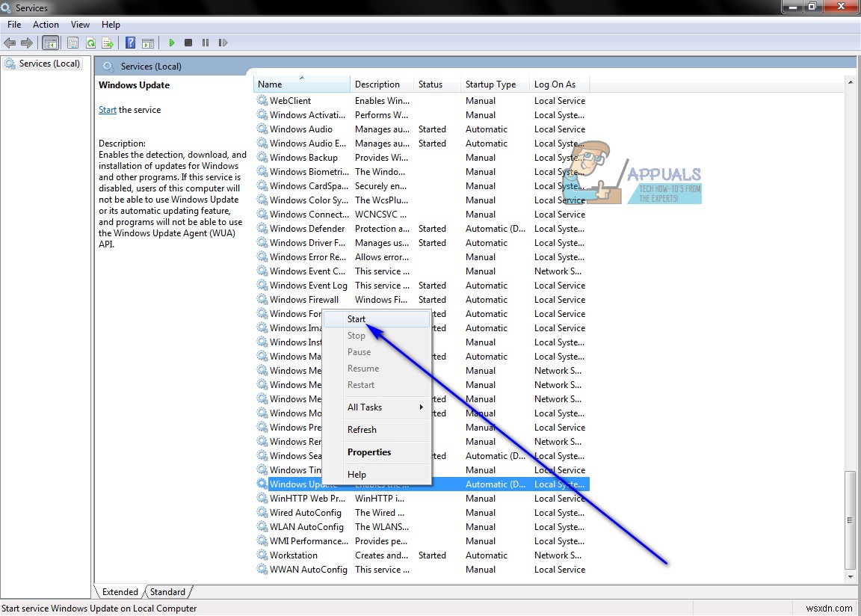The image size is (861, 616).
Task: Click the Stop Service square toolbar icon
Action: (188, 43)
